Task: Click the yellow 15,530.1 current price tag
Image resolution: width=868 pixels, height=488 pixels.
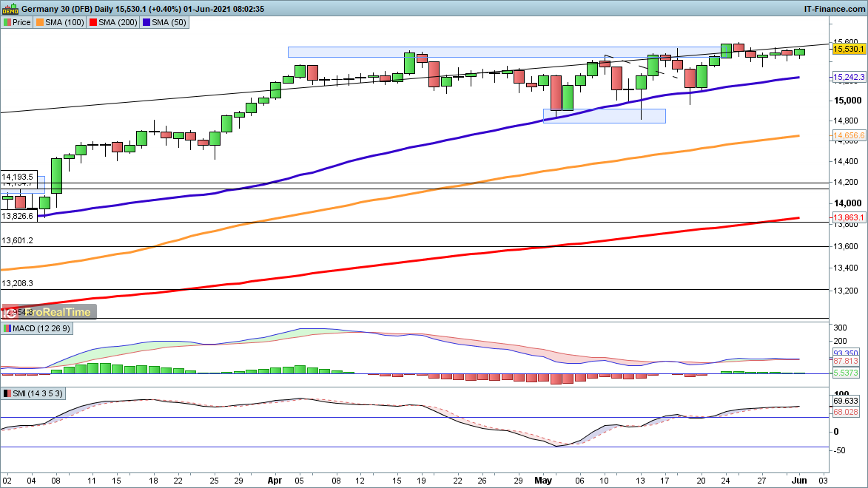Action: coord(850,49)
